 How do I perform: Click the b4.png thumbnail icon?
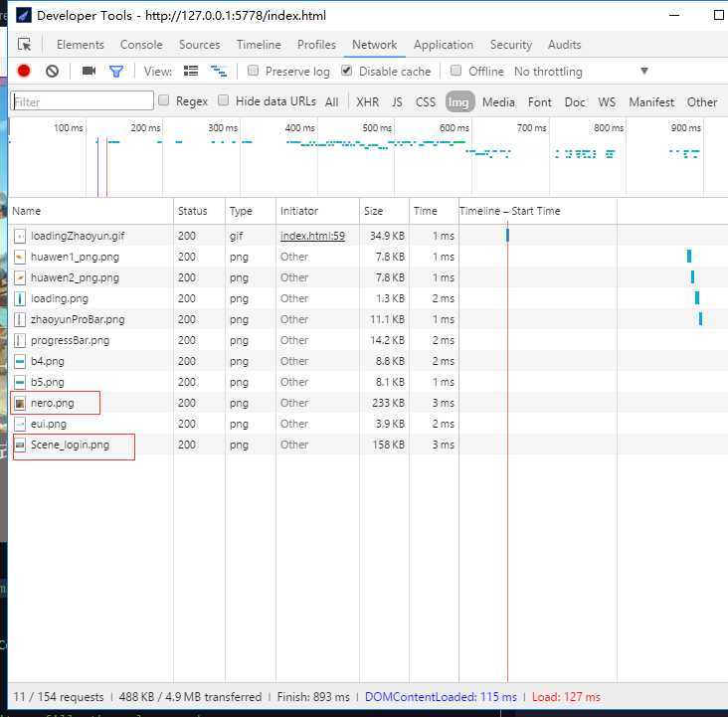pyautogui.click(x=20, y=361)
